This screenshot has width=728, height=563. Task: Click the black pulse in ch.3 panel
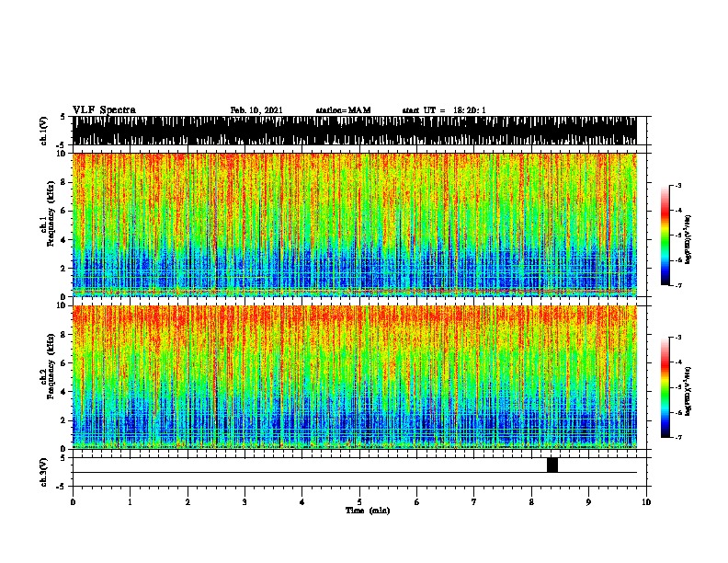coord(552,465)
